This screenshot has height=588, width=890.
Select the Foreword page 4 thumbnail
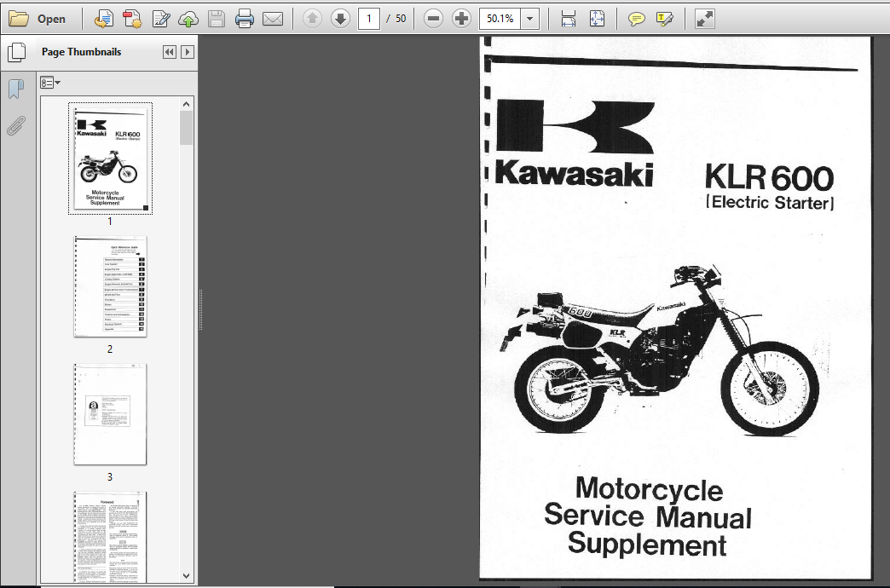(x=110, y=537)
